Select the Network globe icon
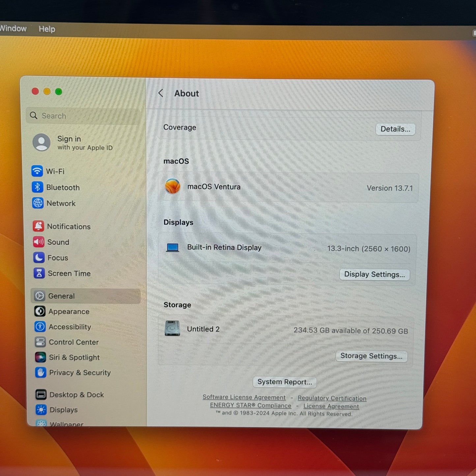The height and width of the screenshot is (476, 476). click(38, 203)
